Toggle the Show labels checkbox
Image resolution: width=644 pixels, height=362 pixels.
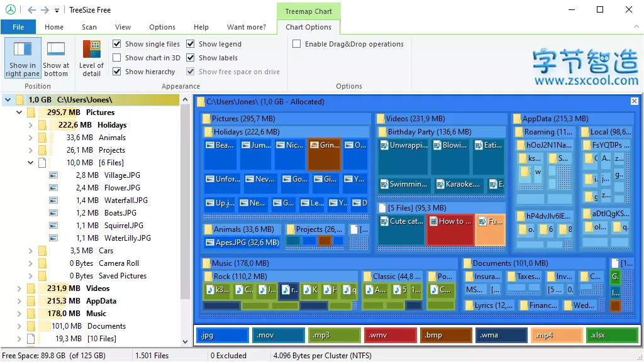click(191, 58)
